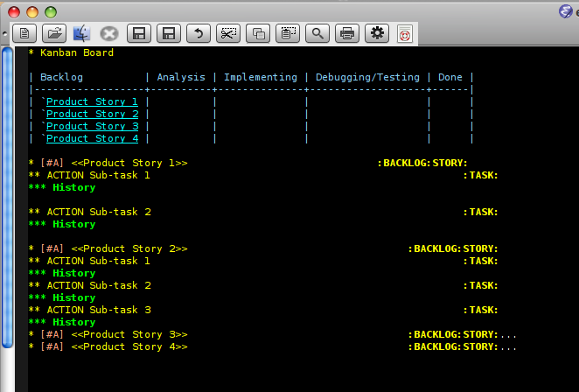Copy selection with the overlapping-pages icon

[x=258, y=33]
